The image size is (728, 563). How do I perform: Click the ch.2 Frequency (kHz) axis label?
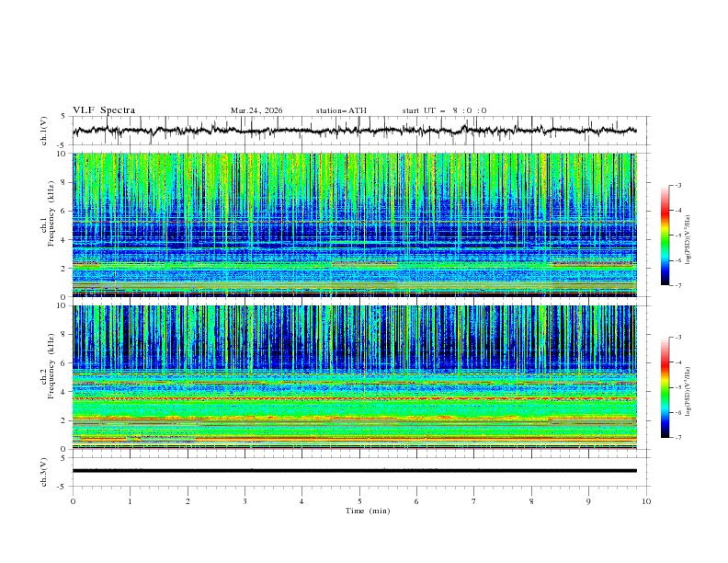click(x=48, y=366)
